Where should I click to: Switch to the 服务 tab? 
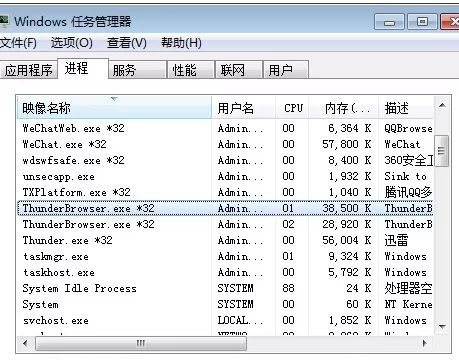coord(137,70)
